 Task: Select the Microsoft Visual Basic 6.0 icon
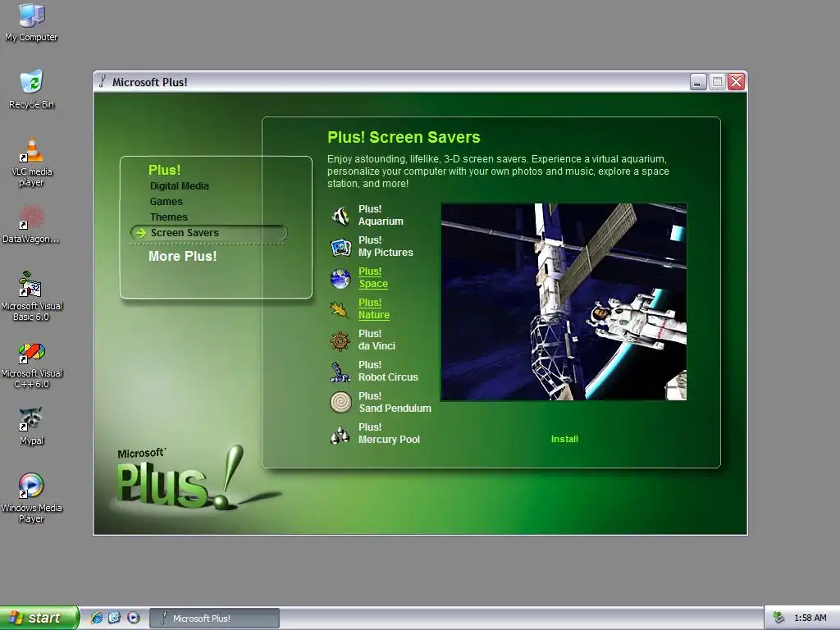31,295
